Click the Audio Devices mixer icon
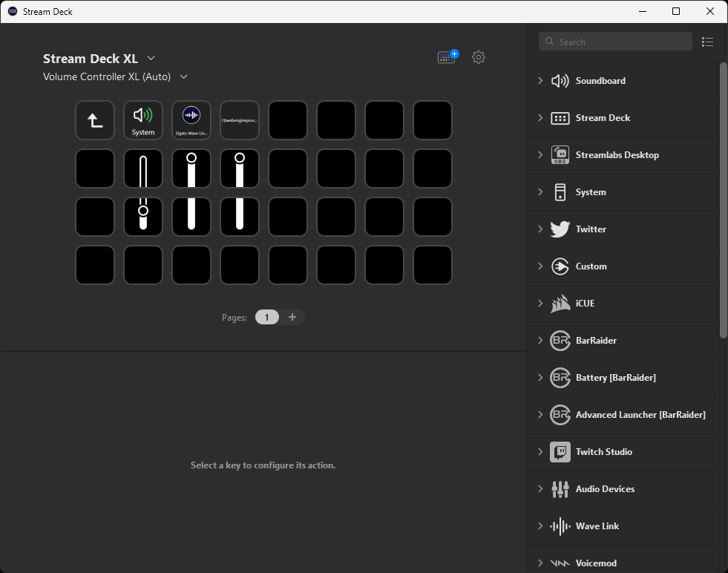728x573 pixels. [560, 489]
